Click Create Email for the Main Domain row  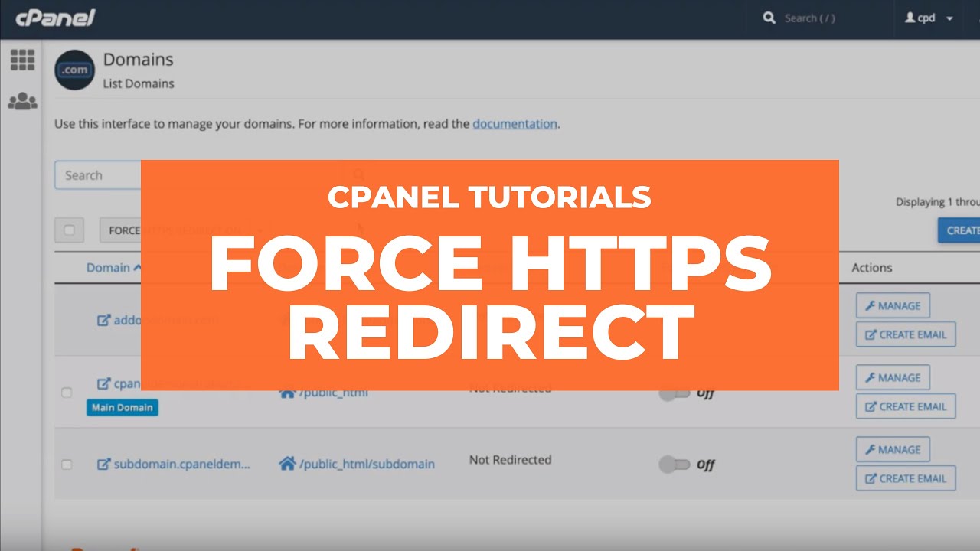point(906,406)
